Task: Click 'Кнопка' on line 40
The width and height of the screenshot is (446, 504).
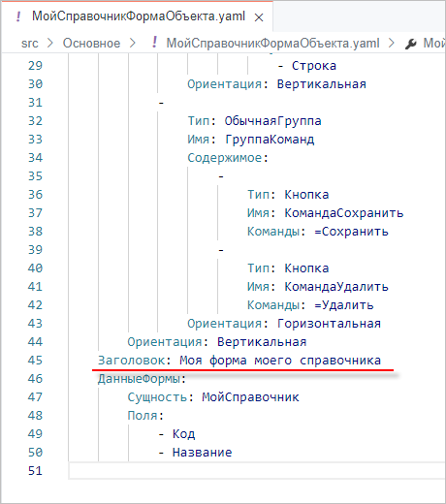Action: (x=306, y=268)
